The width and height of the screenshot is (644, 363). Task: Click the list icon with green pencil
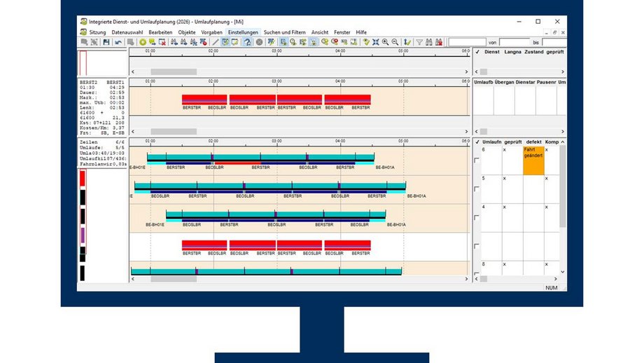pos(271,42)
